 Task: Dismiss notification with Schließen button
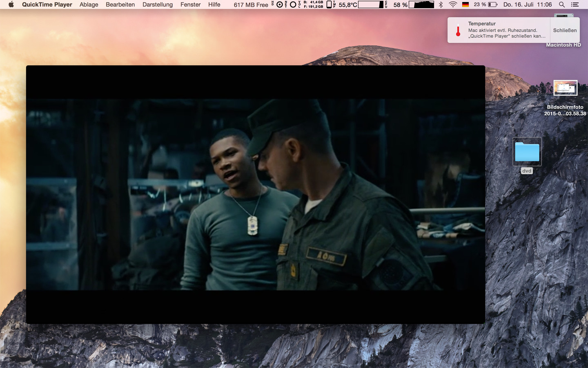tap(565, 30)
